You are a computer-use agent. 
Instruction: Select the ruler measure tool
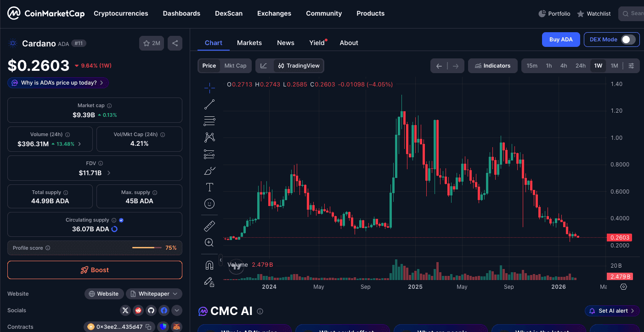[x=209, y=226]
